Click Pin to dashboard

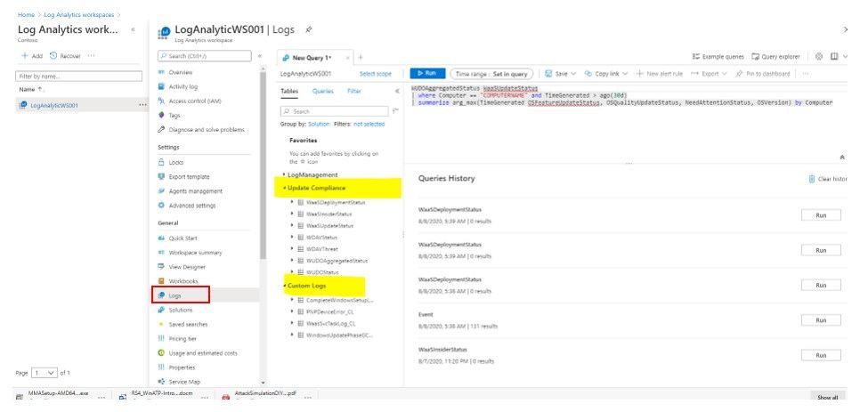(763, 74)
